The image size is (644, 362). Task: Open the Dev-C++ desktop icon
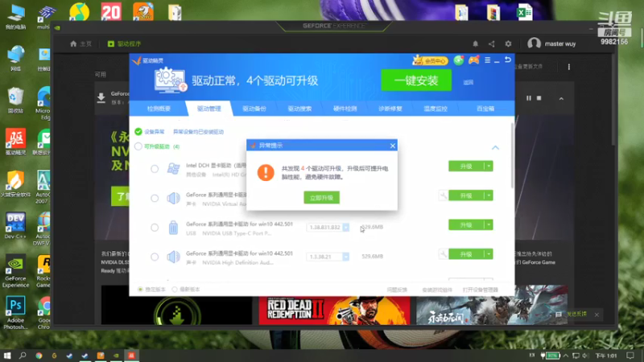point(15,225)
